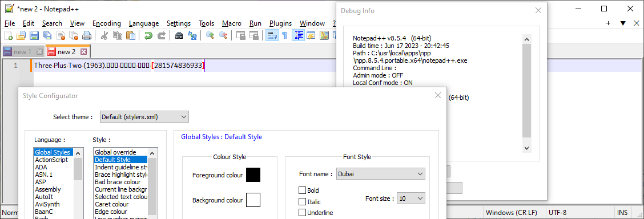This screenshot has width=644, height=219.
Task: Select Caret colour in Style list
Action: (x=121, y=204)
